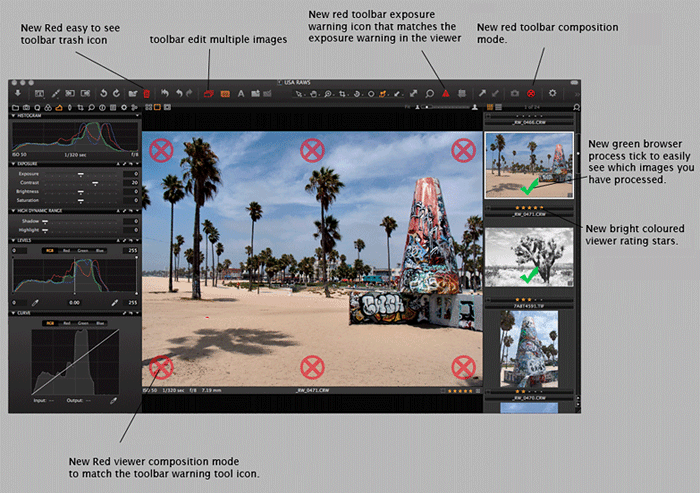Select the Green channel tab in Curve

84,323
